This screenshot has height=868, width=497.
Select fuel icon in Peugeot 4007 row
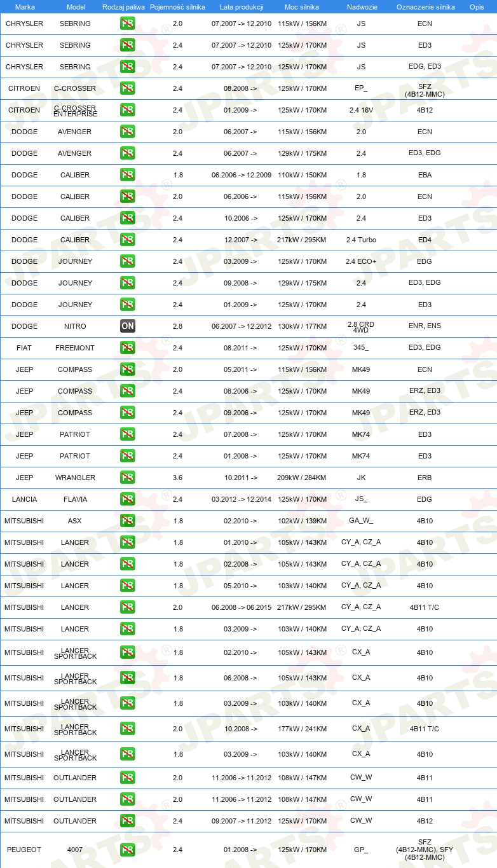pos(128,850)
